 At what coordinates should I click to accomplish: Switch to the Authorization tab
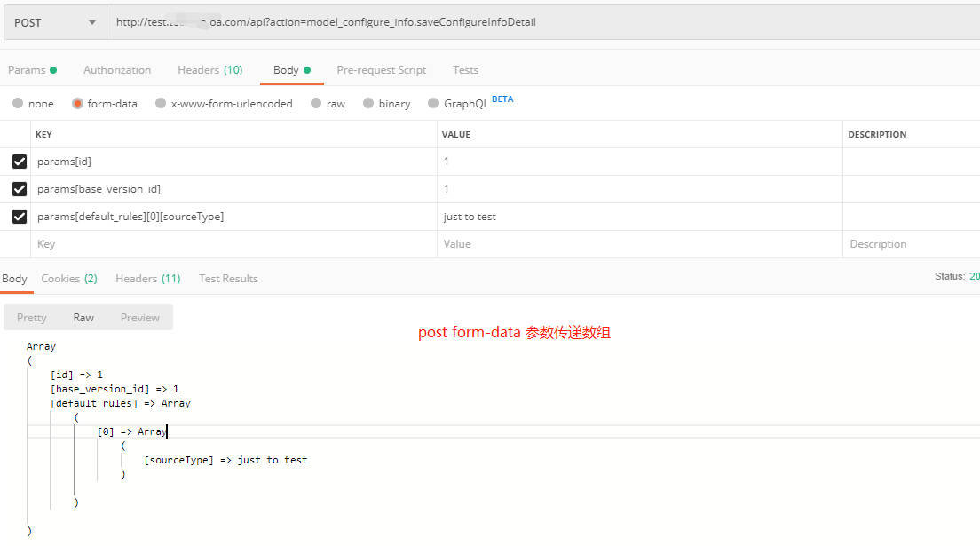(x=116, y=69)
